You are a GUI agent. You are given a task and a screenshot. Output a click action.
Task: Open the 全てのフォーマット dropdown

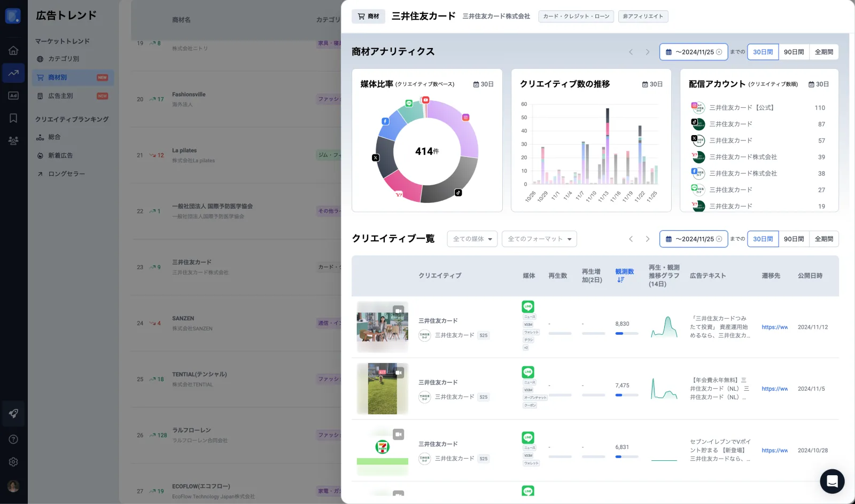(539, 239)
